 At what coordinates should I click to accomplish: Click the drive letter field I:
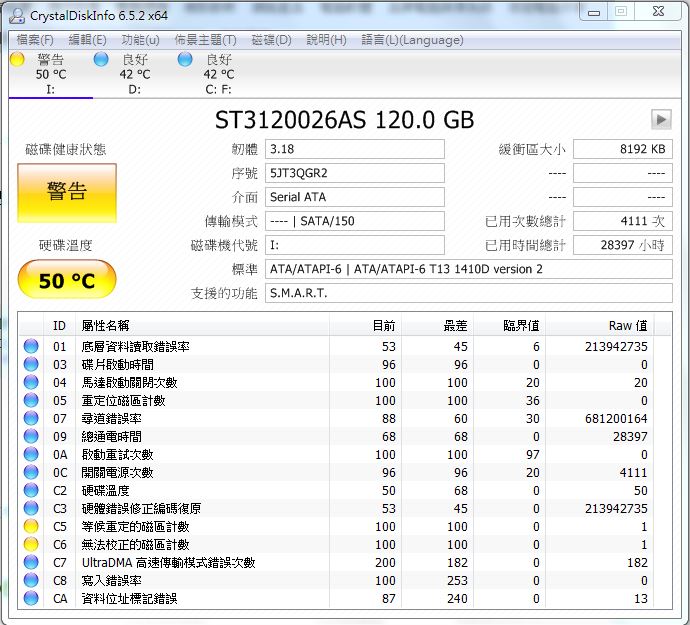pos(354,245)
